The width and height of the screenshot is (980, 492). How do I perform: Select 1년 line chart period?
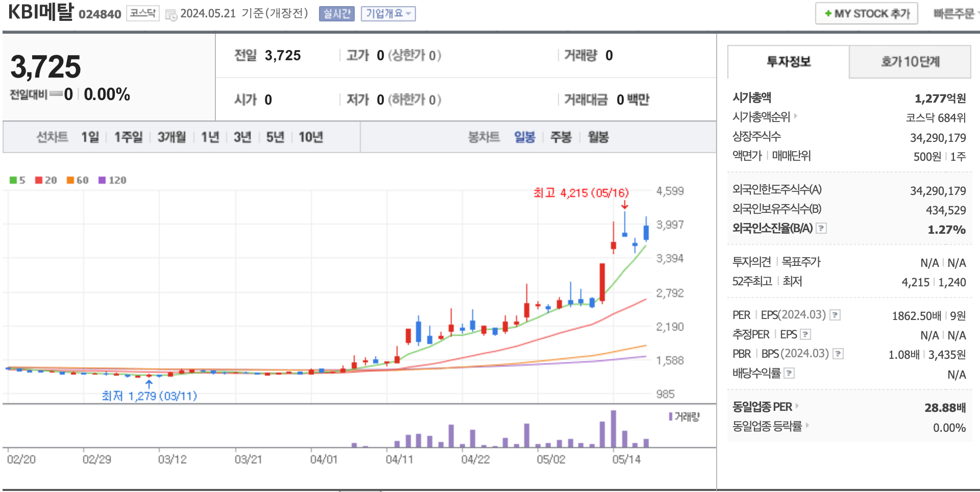pyautogui.click(x=210, y=137)
